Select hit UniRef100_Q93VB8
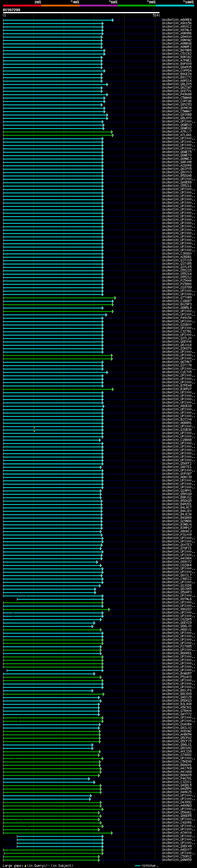Screen dimensions: 197x868 click(x=177, y=115)
